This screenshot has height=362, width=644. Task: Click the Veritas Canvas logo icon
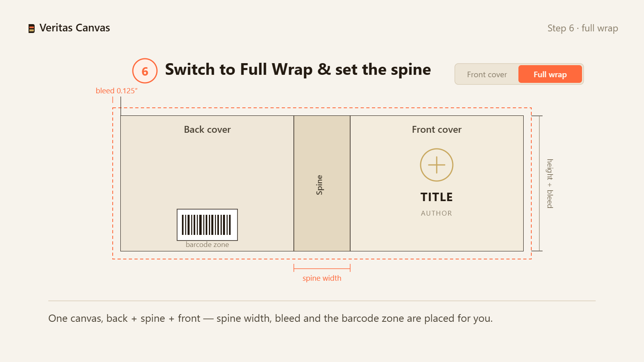point(31,28)
